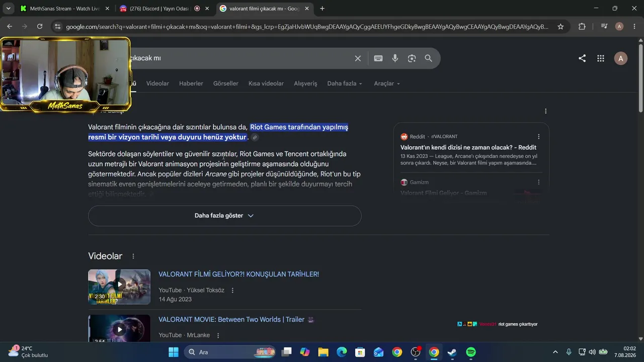Click the magnifier search submit icon
Screen dimensions: 644x362
(x=428, y=58)
